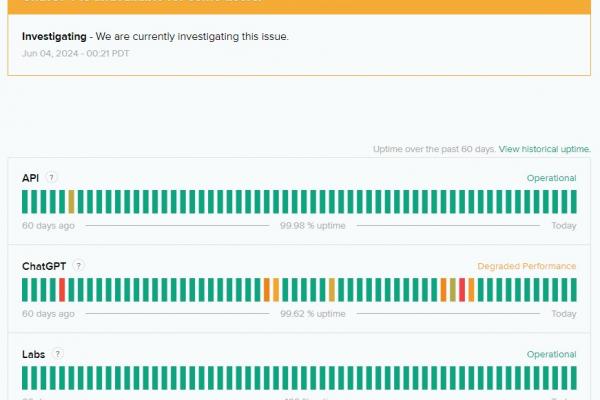This screenshot has width=600, height=400.
Task: Click the Jun 04, 2024 - 00:21 PDT timestamp
Action: pos(75,53)
